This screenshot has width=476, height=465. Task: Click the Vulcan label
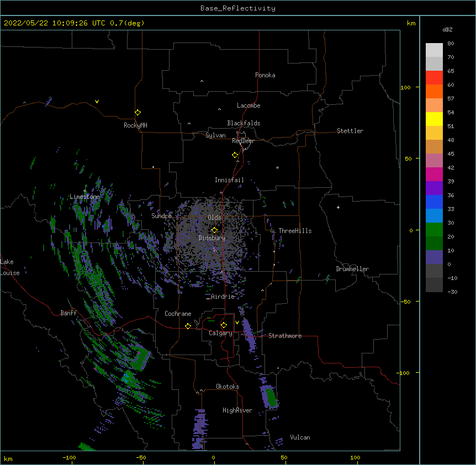[x=300, y=437]
